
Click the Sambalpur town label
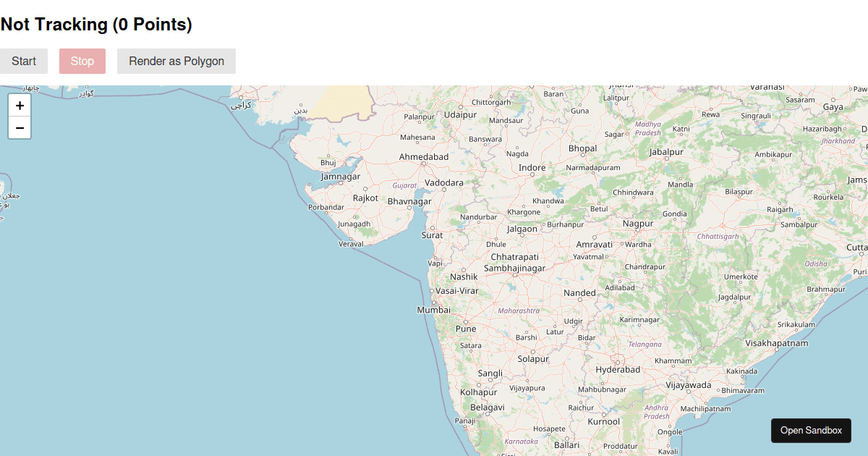[x=799, y=224]
